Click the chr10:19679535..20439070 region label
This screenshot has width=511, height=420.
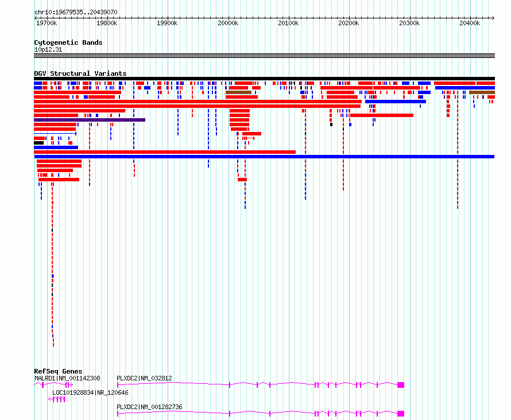(x=76, y=12)
